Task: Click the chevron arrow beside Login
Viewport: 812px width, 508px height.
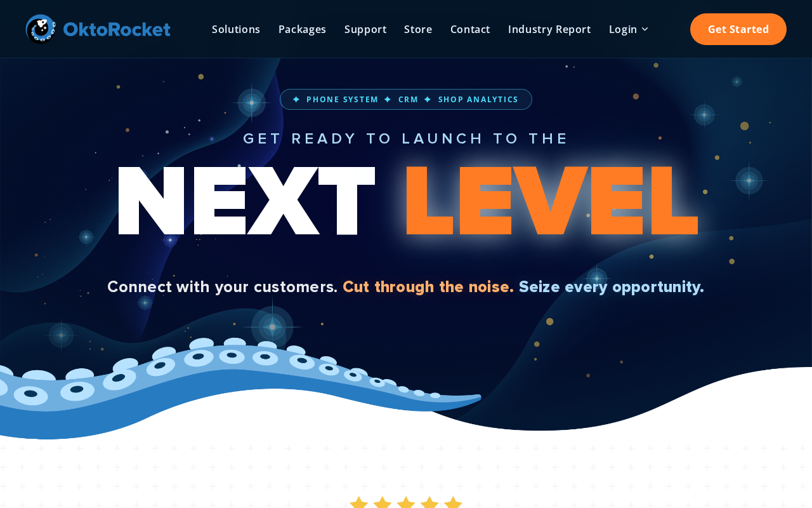Action: click(645, 29)
